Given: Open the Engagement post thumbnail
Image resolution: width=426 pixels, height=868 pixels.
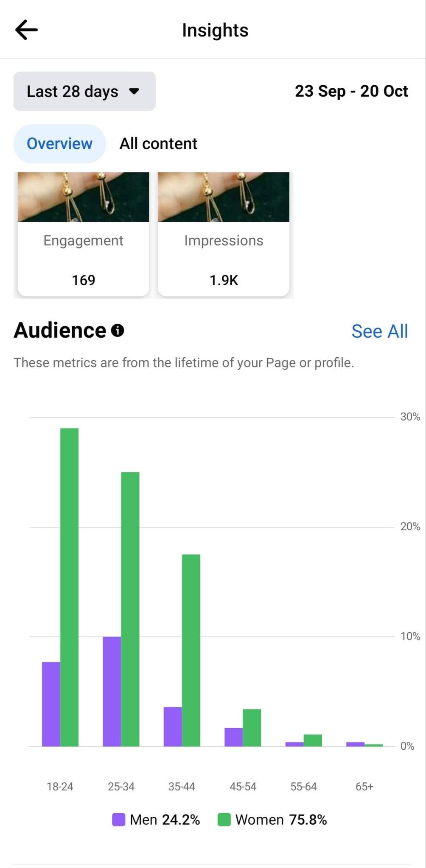Looking at the screenshot, I should click(x=84, y=197).
